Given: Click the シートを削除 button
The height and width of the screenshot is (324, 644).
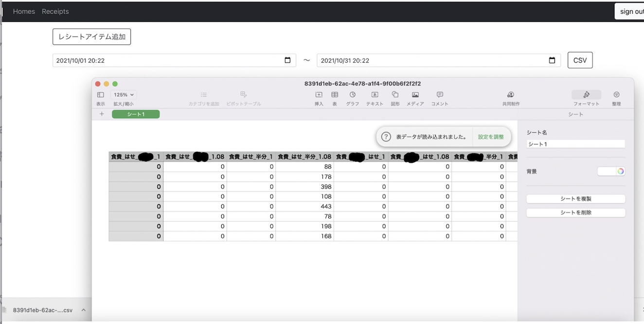Looking at the screenshot, I should point(576,213).
